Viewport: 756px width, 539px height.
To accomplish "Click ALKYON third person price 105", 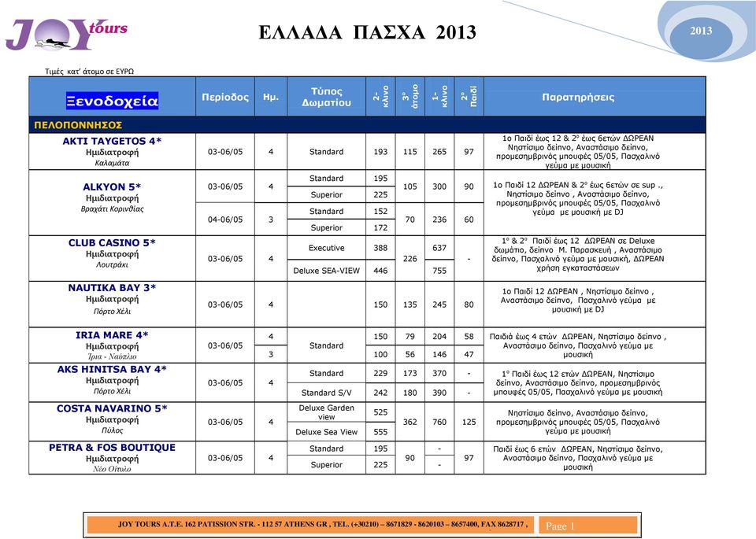I will pyautogui.click(x=409, y=186).
